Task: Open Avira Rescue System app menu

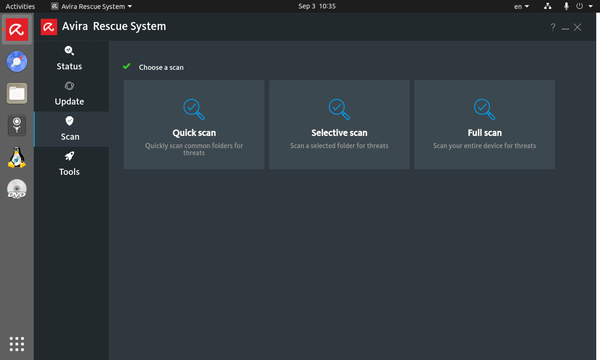Action: click(92, 7)
